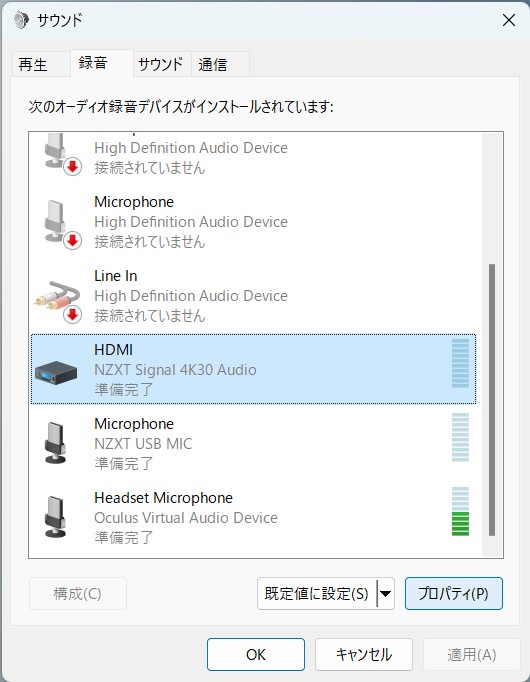530x682 pixels.
Task: Click the Oculus Headset Microphone icon
Action: pyautogui.click(x=55, y=517)
